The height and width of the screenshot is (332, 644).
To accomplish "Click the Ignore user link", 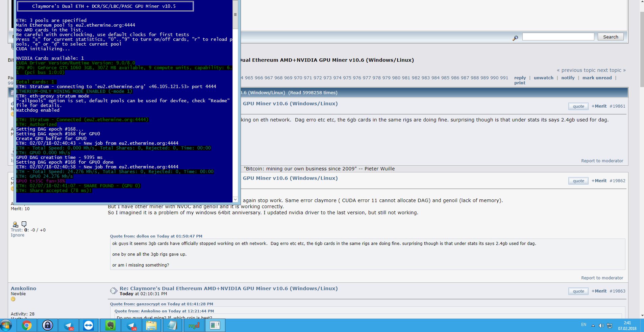I will 18,235.
